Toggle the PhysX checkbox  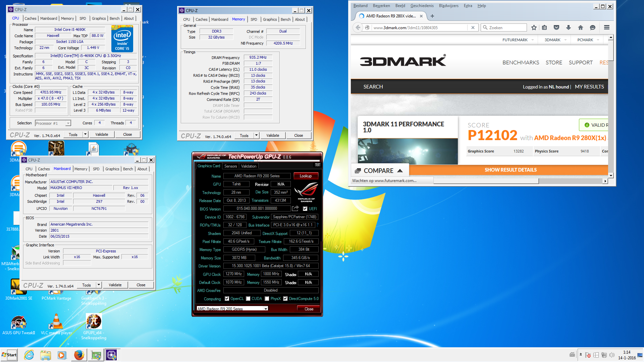coord(267,299)
